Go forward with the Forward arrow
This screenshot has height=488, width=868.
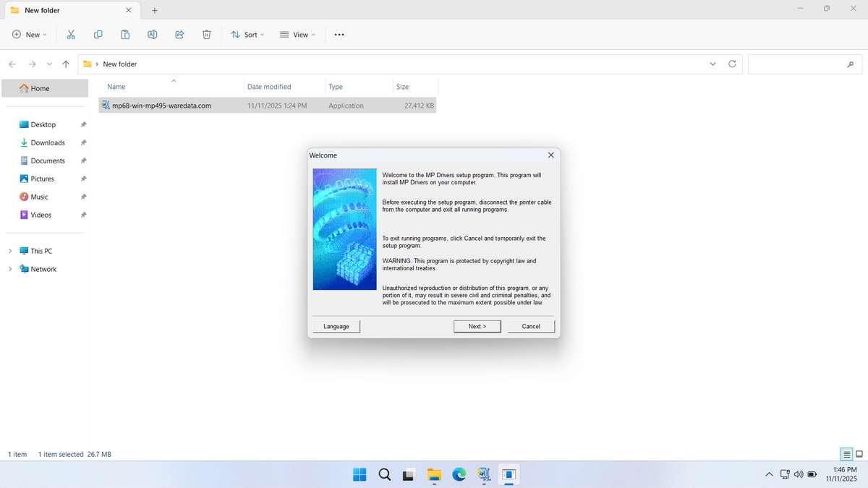click(32, 64)
